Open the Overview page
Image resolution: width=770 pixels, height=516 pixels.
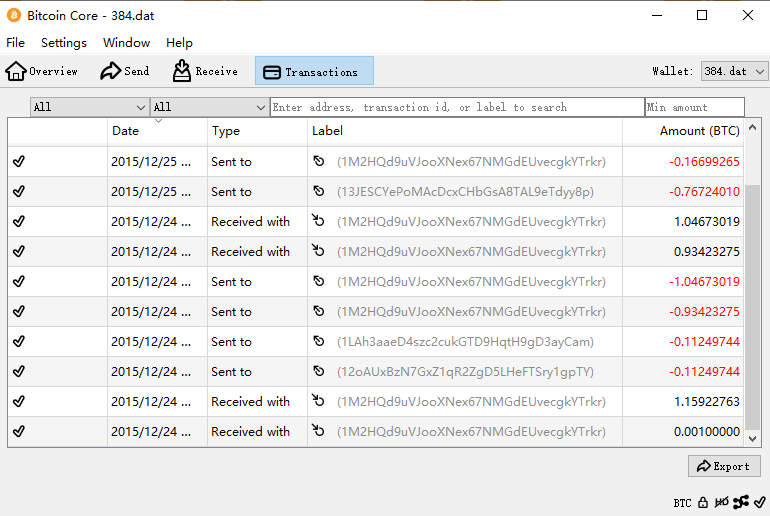click(42, 71)
